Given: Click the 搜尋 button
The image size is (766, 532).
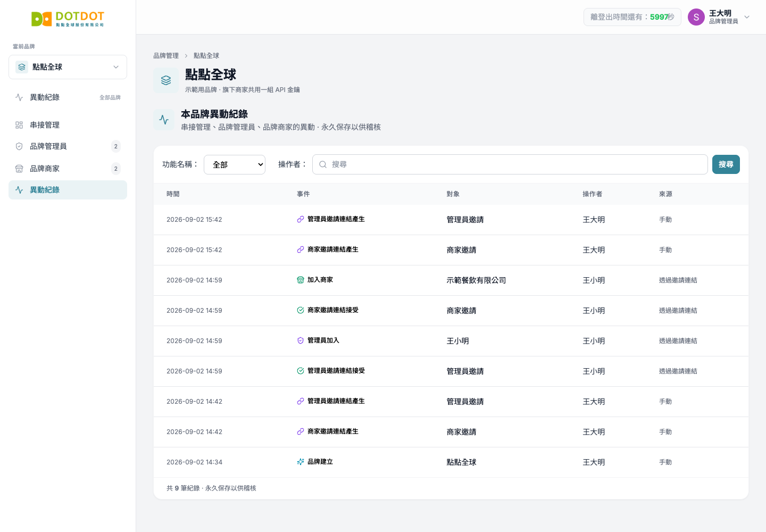Looking at the screenshot, I should coord(726,164).
